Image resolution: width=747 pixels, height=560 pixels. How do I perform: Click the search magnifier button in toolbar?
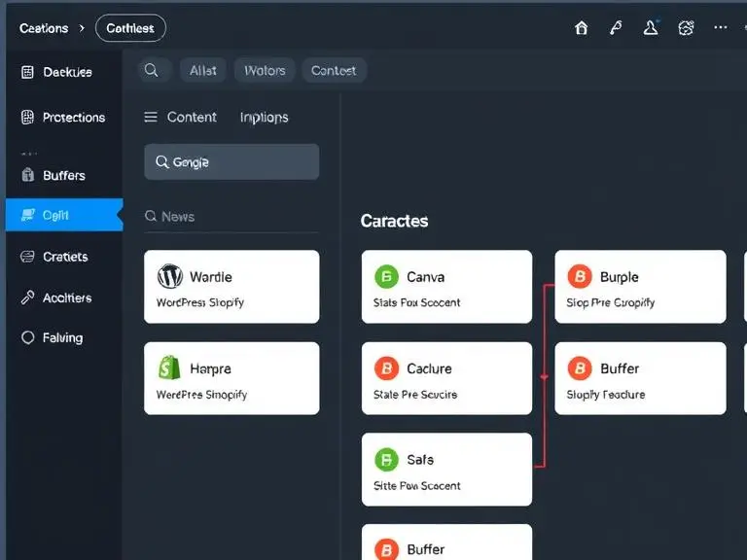pyautogui.click(x=151, y=70)
